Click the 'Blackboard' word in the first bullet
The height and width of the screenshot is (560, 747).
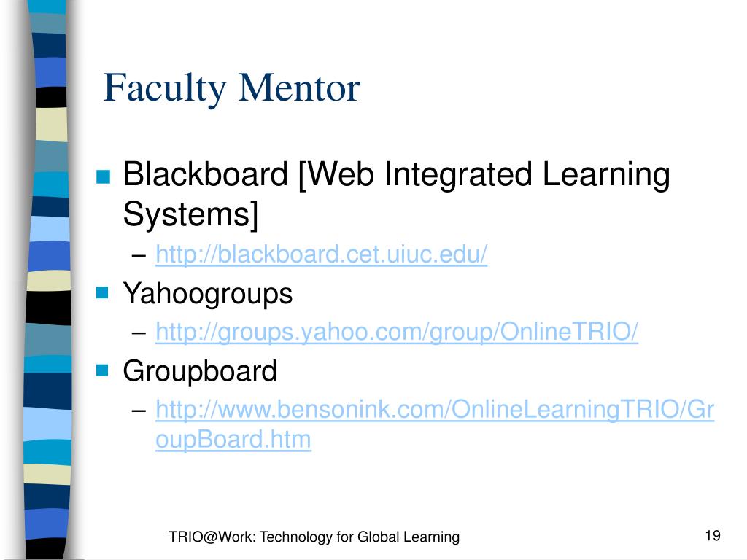pyautogui.click(x=206, y=174)
